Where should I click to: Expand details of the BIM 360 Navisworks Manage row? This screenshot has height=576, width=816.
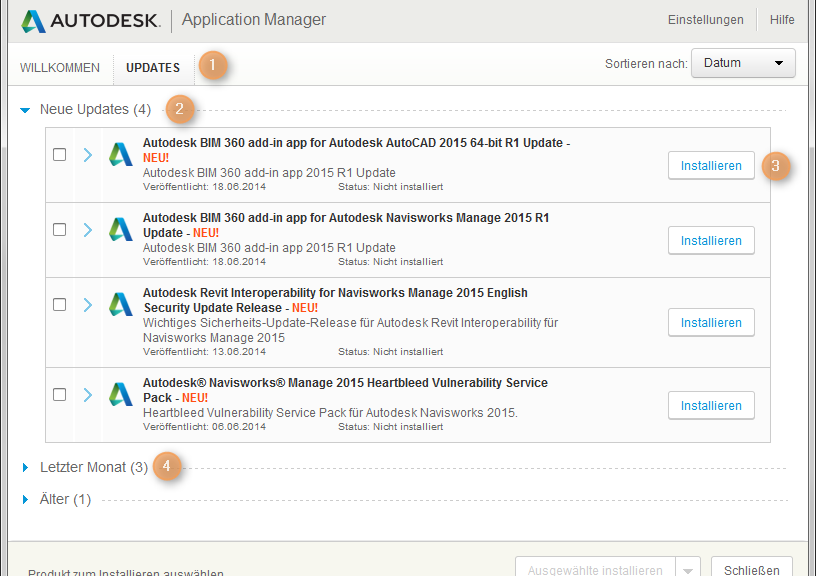tap(88, 229)
